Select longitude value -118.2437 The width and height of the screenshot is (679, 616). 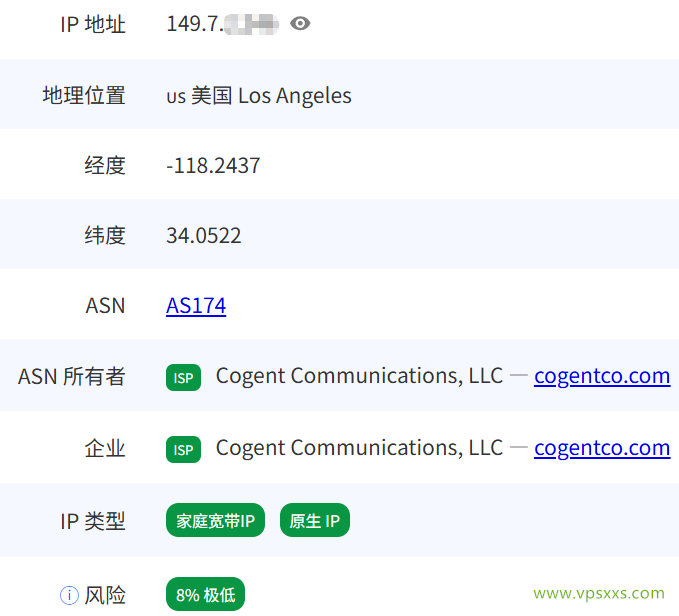coord(213,165)
